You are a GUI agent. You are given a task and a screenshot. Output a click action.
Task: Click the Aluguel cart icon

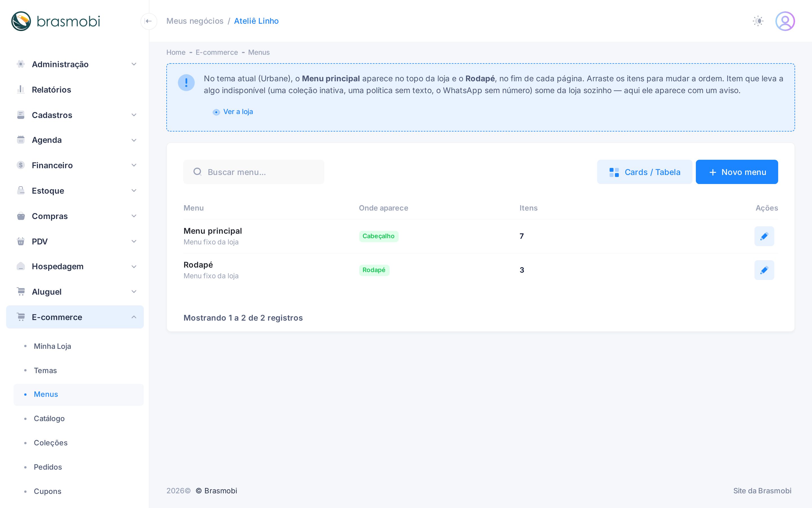tap(21, 292)
